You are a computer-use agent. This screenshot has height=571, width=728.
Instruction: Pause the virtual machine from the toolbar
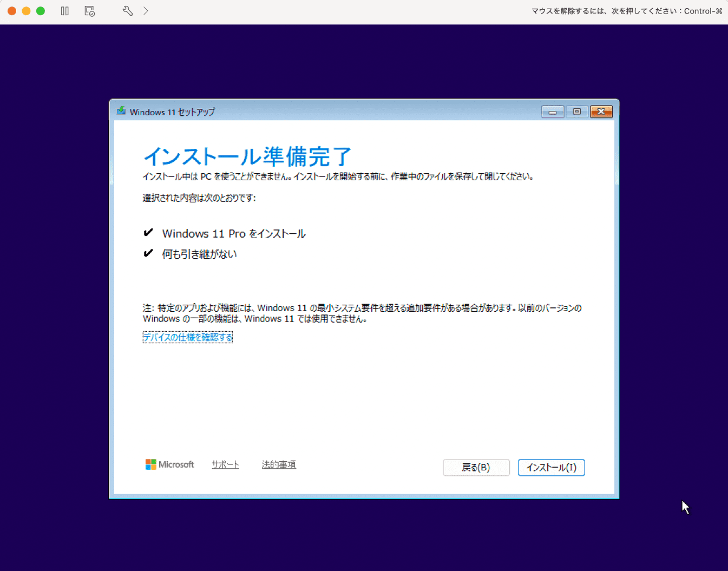(65, 11)
